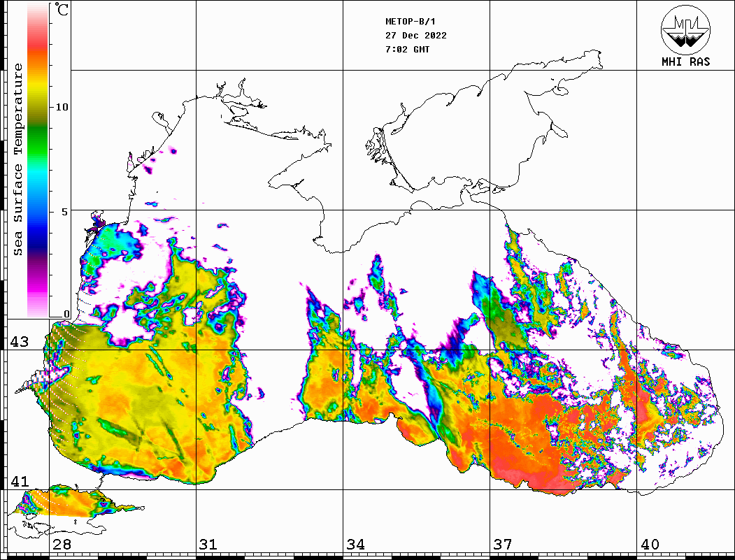Click the '27 Dec 2022' date text
The height and width of the screenshot is (560, 735).
pyautogui.click(x=416, y=36)
